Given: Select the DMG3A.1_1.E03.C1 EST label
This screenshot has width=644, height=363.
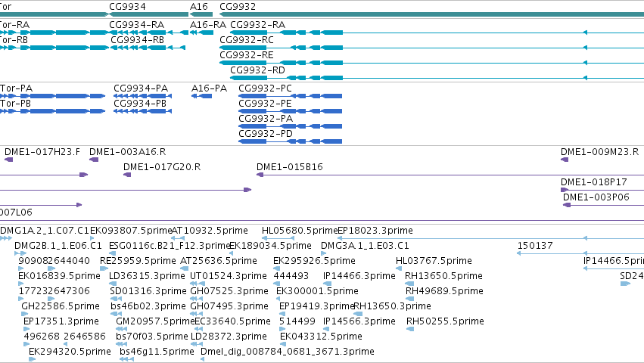Looking at the screenshot, I should point(365,246).
